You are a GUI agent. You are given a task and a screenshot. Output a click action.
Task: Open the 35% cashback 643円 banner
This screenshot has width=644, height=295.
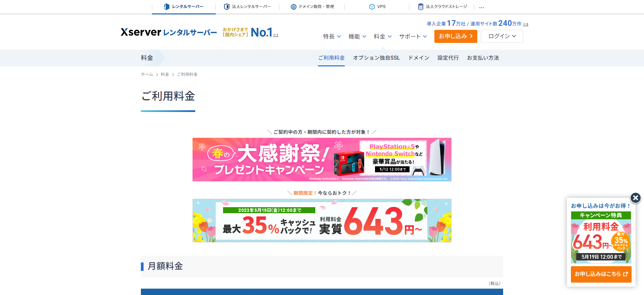click(x=322, y=221)
